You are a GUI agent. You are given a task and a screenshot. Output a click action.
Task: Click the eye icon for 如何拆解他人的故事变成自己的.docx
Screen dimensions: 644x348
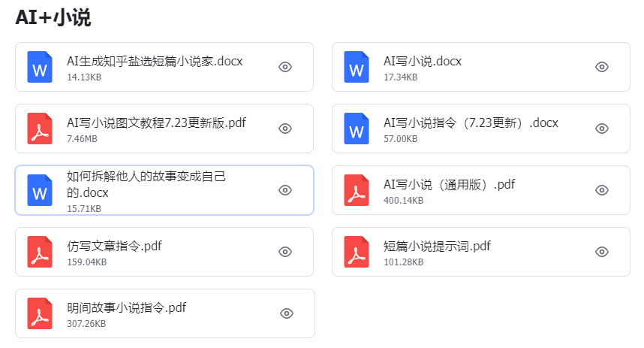[x=285, y=190]
